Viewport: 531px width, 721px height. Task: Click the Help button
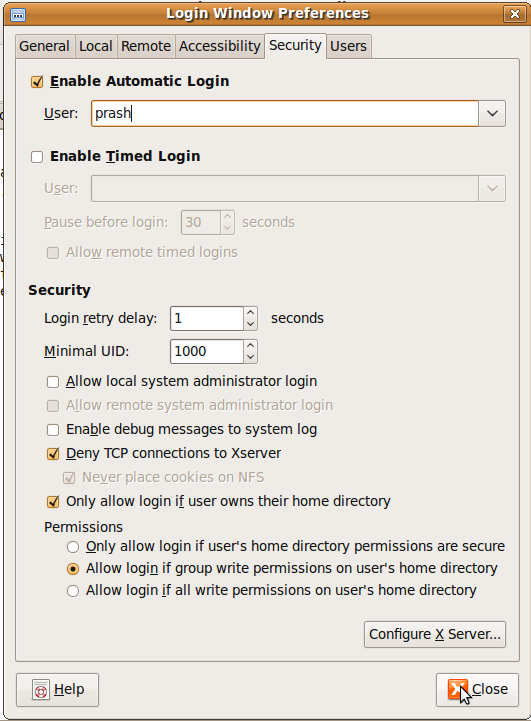coord(57,690)
